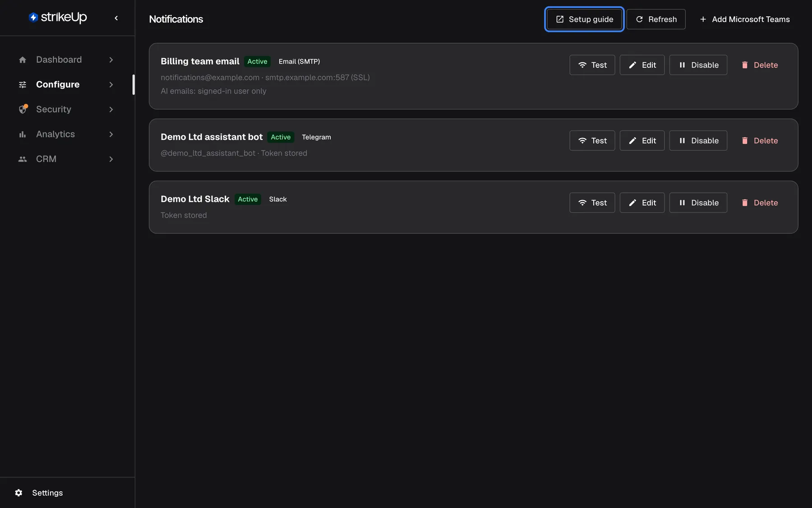The image size is (812, 508).
Task: Expand the CRM menu chevron
Action: (x=111, y=159)
